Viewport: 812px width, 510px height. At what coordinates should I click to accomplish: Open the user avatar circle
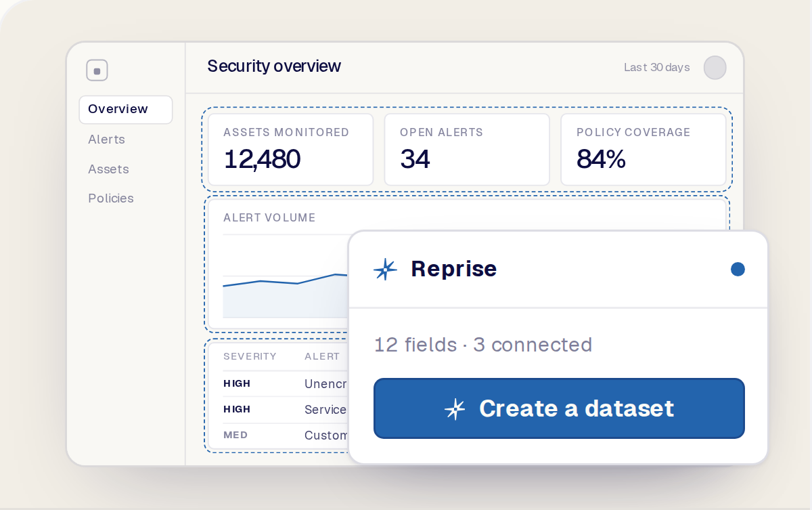715,68
